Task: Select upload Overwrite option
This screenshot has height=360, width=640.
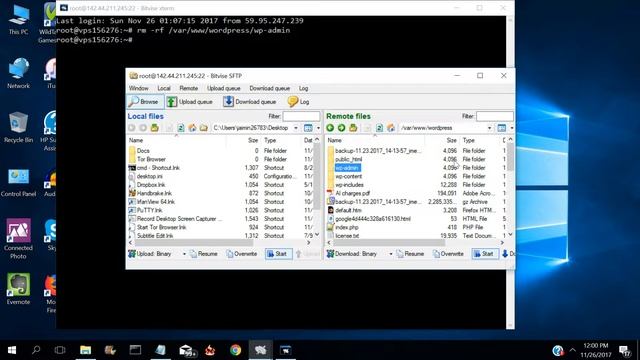Action: pyautogui.click(x=242, y=254)
